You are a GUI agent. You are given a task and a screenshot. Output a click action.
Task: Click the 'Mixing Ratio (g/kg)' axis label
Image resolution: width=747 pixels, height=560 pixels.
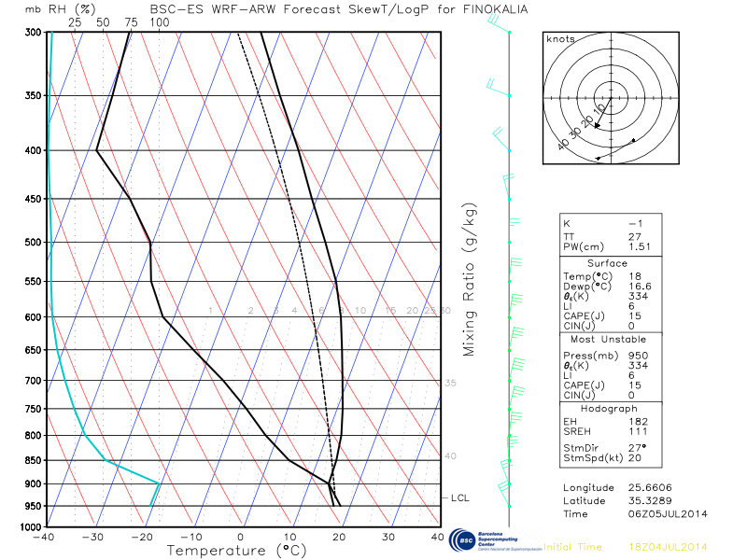tap(470, 280)
